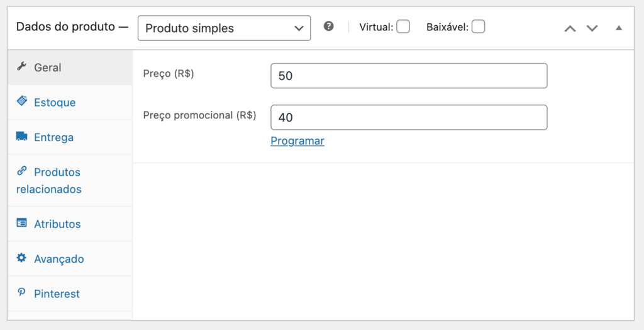The height and width of the screenshot is (330, 644).
Task: Open the Produto simples product type dropdown
Action: (x=225, y=28)
